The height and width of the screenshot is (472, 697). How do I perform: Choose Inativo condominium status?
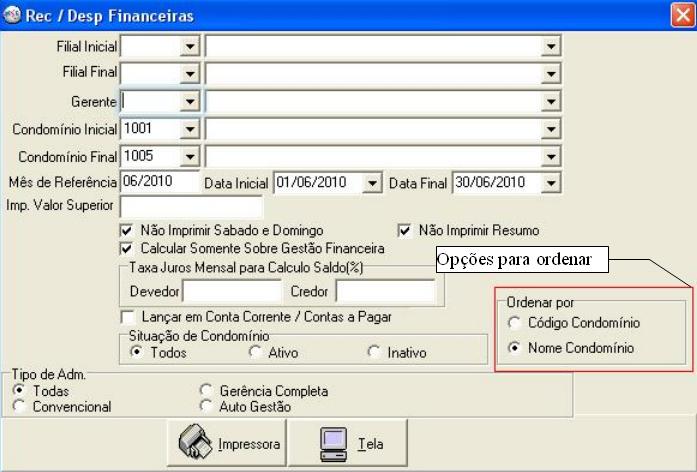374,352
